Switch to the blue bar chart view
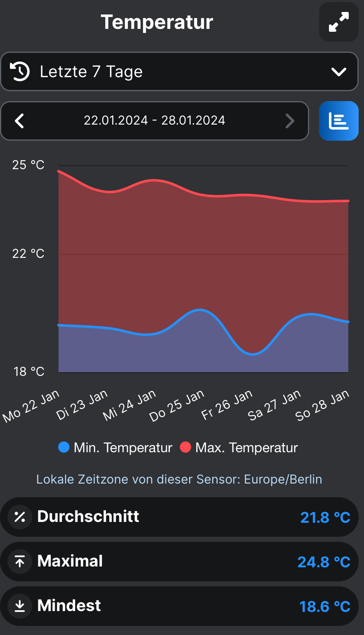 (338, 121)
